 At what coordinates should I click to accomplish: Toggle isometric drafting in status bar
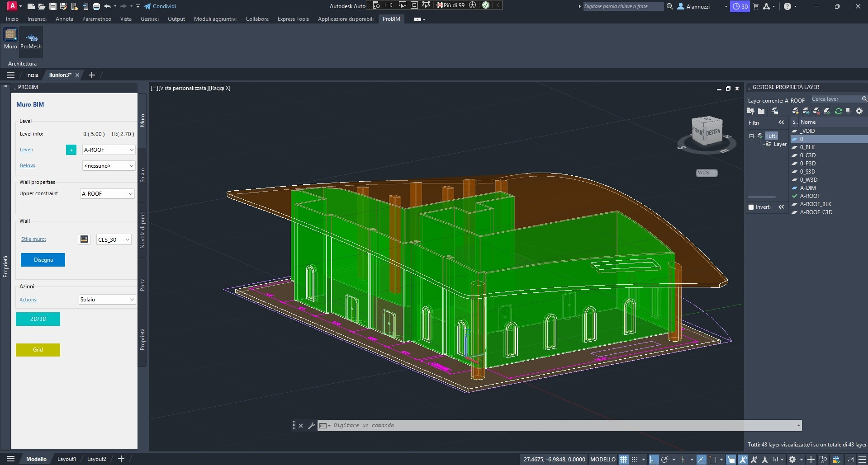pyautogui.click(x=683, y=459)
